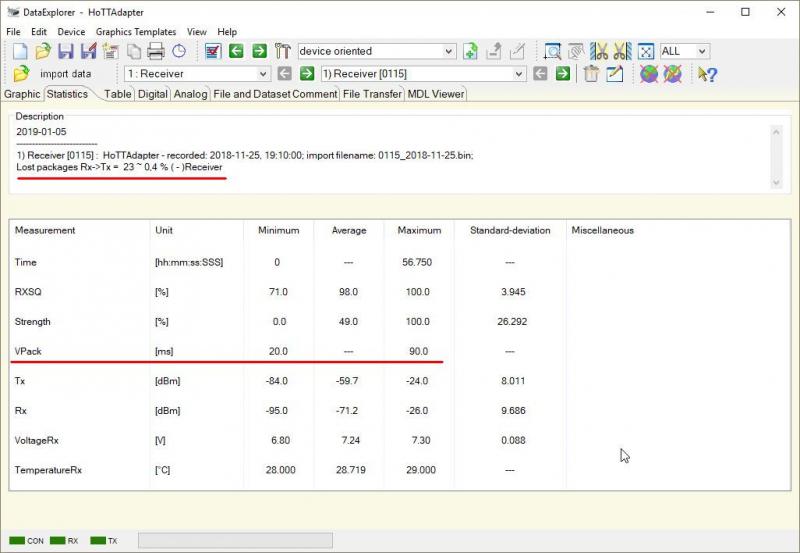Switch to the Graphic tab

coord(22,94)
